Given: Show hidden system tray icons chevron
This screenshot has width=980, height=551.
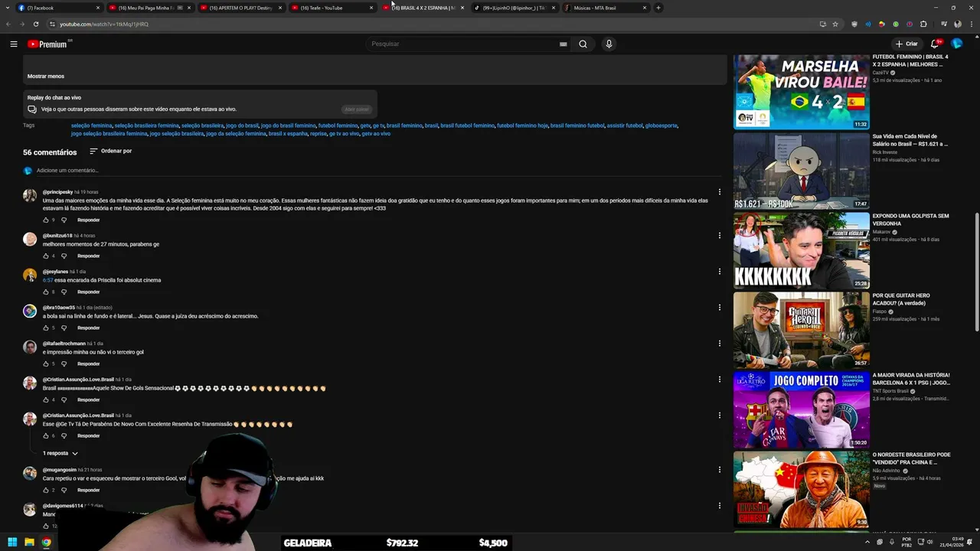Looking at the screenshot, I should click(x=868, y=543).
